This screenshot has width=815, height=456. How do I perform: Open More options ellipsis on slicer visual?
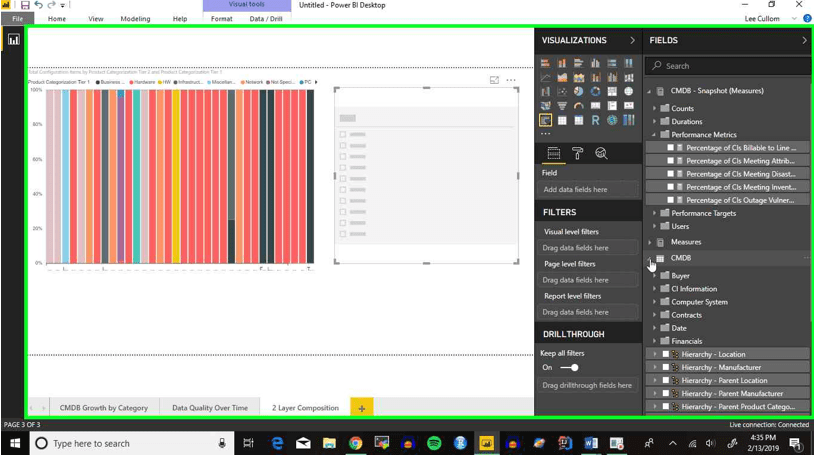coord(511,80)
